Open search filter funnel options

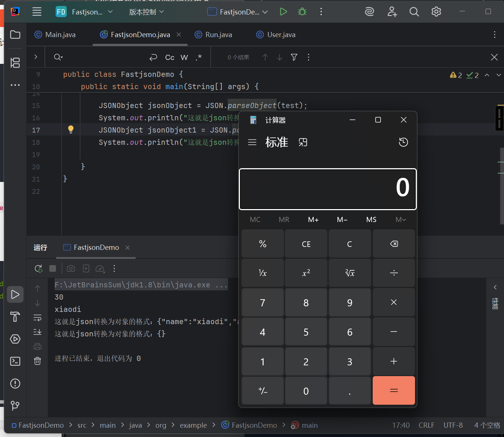click(x=294, y=57)
